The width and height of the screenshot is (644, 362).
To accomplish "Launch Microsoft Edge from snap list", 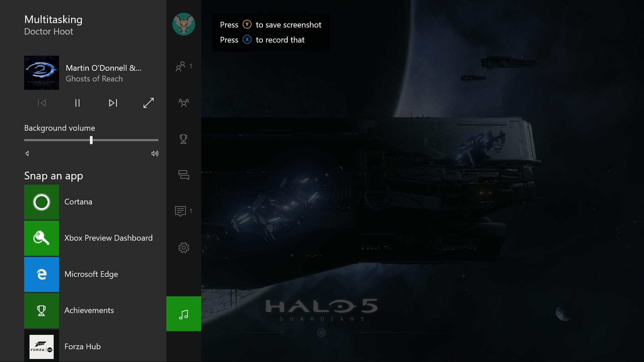I will pos(91,274).
